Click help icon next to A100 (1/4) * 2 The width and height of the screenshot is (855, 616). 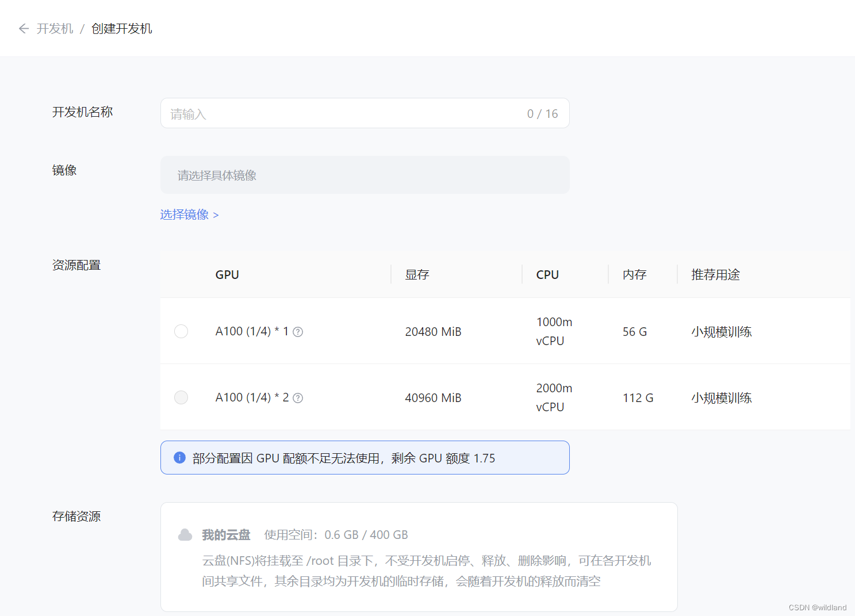[298, 398]
